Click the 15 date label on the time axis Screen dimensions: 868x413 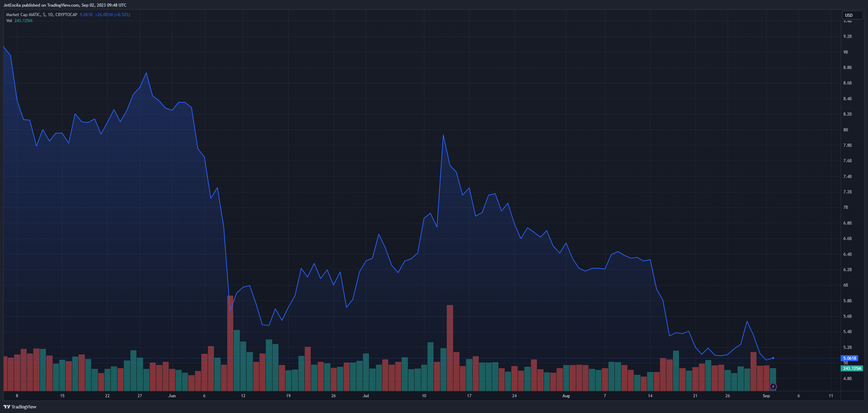(62, 396)
